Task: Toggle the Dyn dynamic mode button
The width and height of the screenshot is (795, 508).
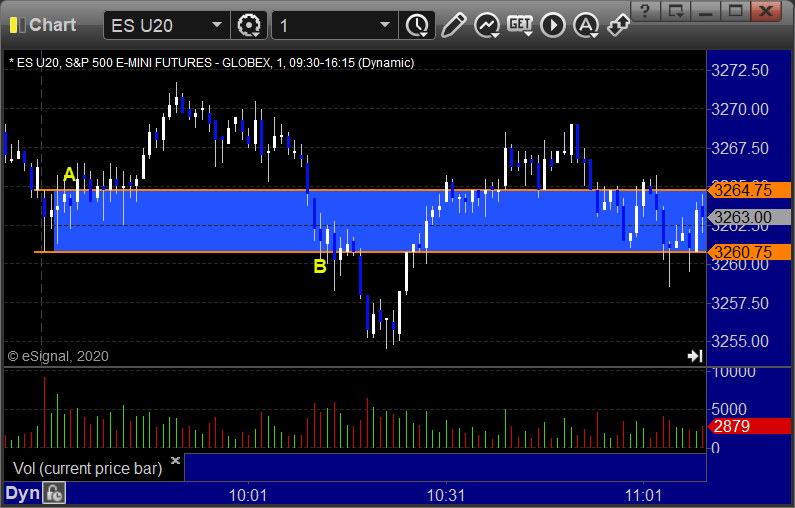Action: point(22,493)
